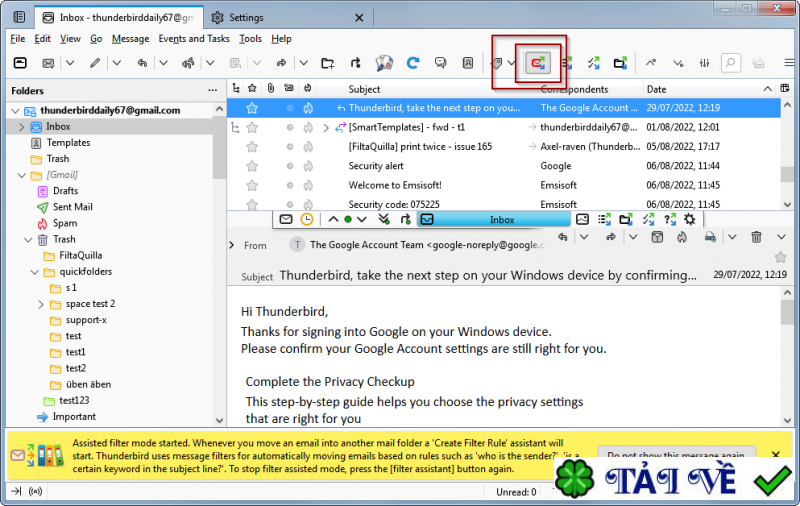The height and width of the screenshot is (506, 800).
Task: Toggle read status dot for Security alert
Action: click(290, 166)
